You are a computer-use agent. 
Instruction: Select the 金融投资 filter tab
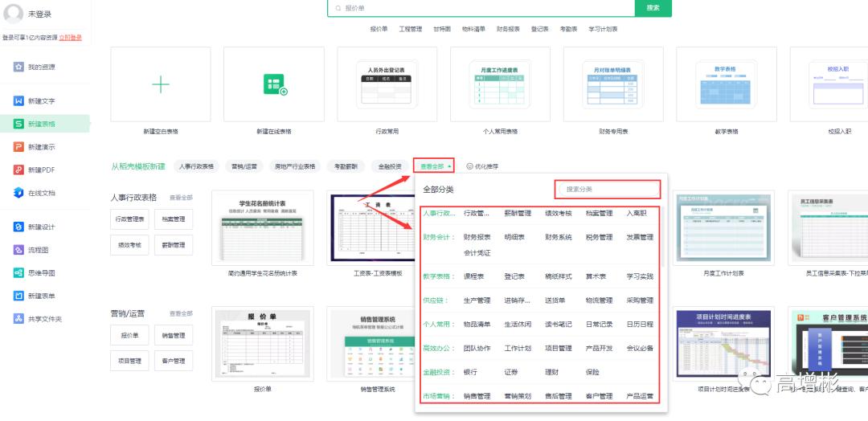pos(390,166)
